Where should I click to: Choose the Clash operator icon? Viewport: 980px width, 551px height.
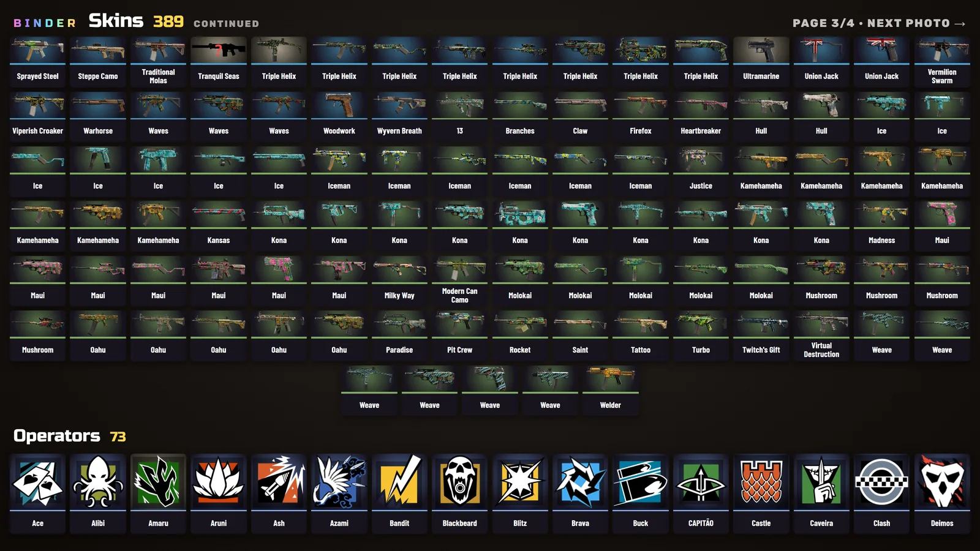coord(882,482)
